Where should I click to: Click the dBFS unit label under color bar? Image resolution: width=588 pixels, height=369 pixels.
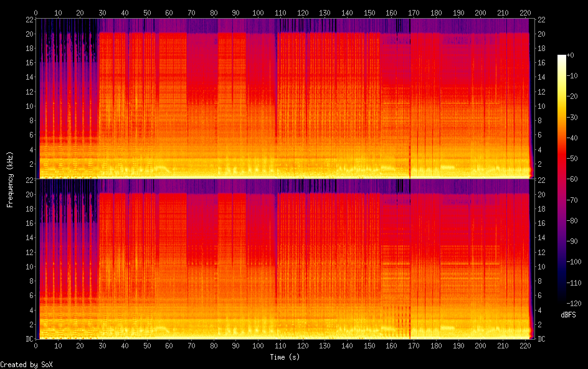pyautogui.click(x=568, y=315)
